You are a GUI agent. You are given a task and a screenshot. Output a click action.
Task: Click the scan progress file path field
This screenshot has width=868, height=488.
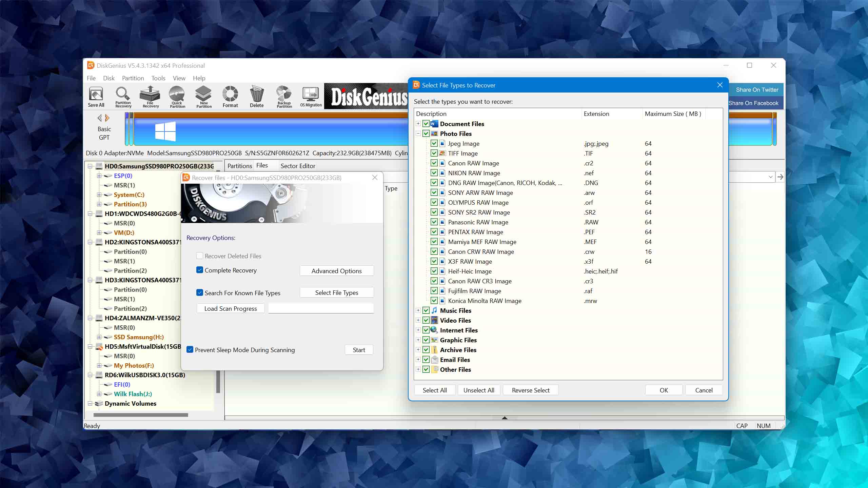(321, 308)
